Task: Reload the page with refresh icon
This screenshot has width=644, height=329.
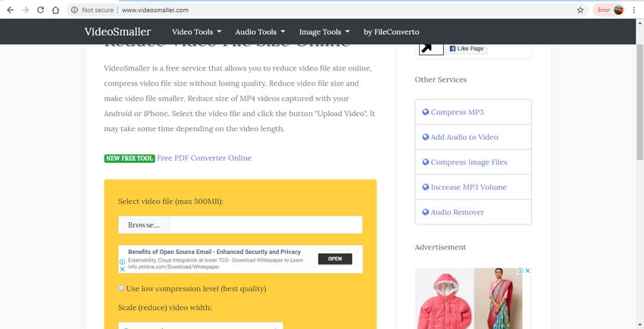Action: coord(40,11)
